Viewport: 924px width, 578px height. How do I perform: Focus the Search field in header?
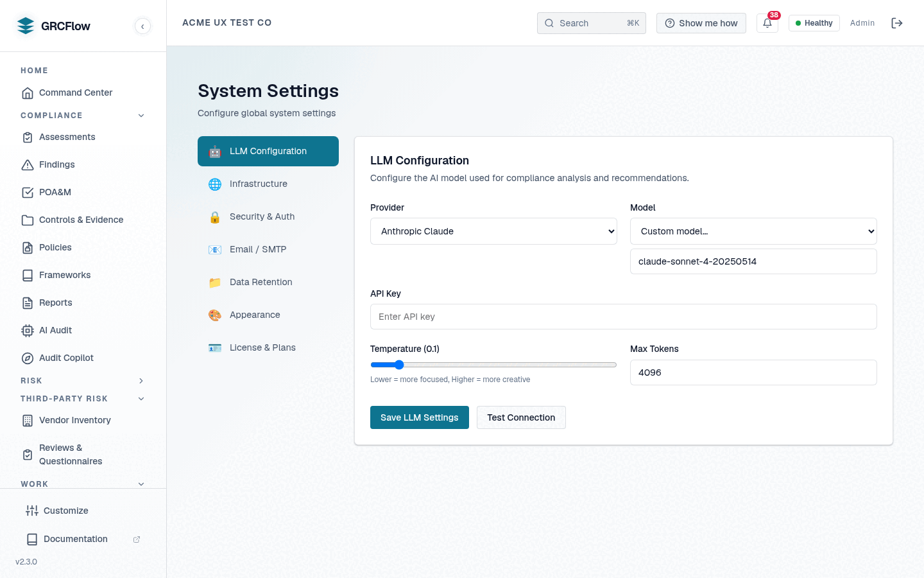point(592,23)
